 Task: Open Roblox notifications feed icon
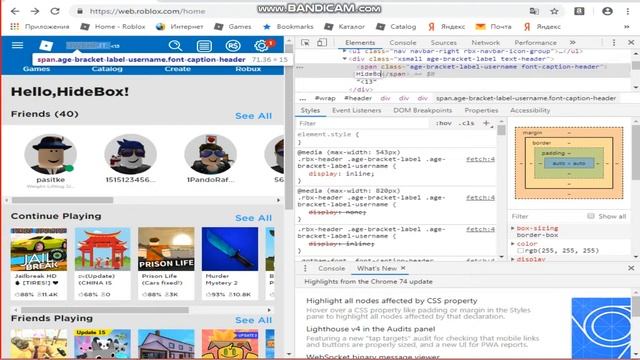(x=204, y=46)
